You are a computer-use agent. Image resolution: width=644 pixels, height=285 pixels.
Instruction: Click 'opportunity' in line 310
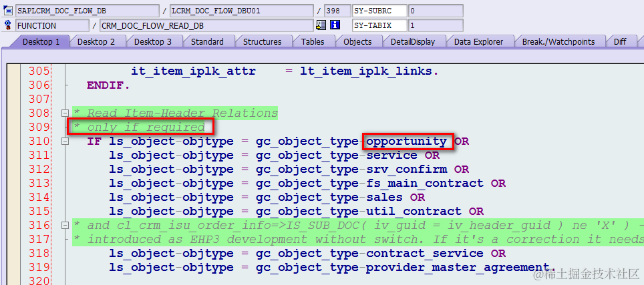tap(407, 141)
